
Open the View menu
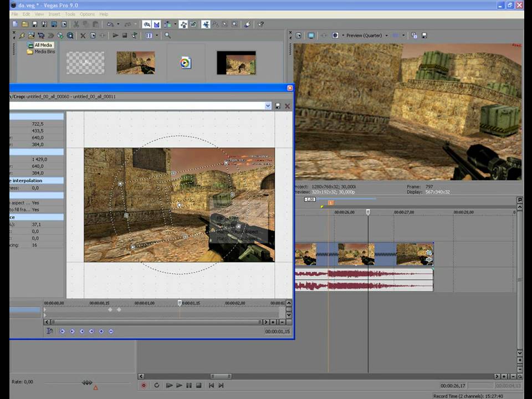coord(39,14)
